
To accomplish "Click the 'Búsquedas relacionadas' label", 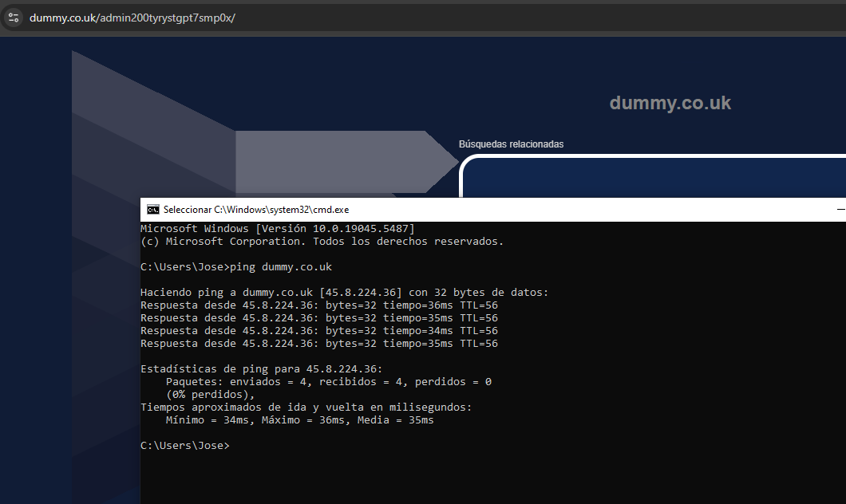I will (511, 144).
